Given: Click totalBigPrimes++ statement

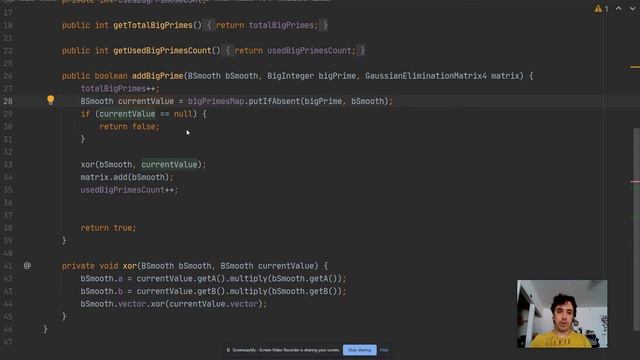Looking at the screenshot, I should coord(120,89).
